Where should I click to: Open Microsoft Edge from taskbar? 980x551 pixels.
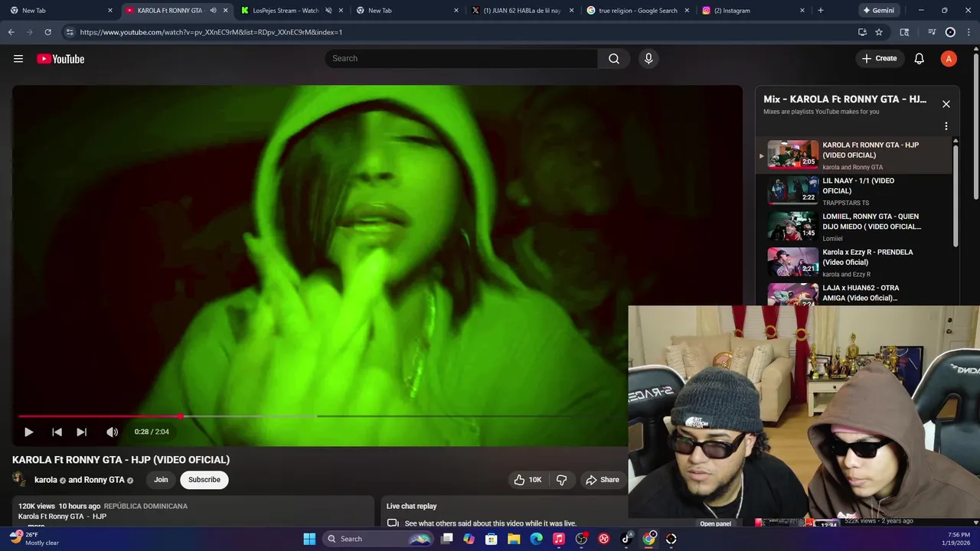[536, 539]
